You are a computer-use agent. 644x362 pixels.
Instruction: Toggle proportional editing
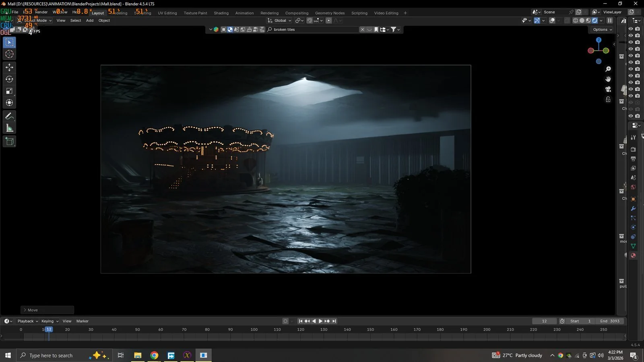click(328, 21)
